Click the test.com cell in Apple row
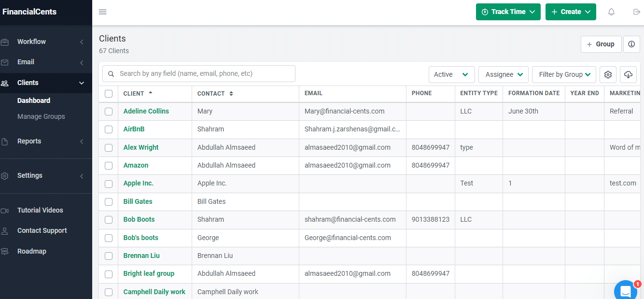644x299 pixels. click(623, 183)
